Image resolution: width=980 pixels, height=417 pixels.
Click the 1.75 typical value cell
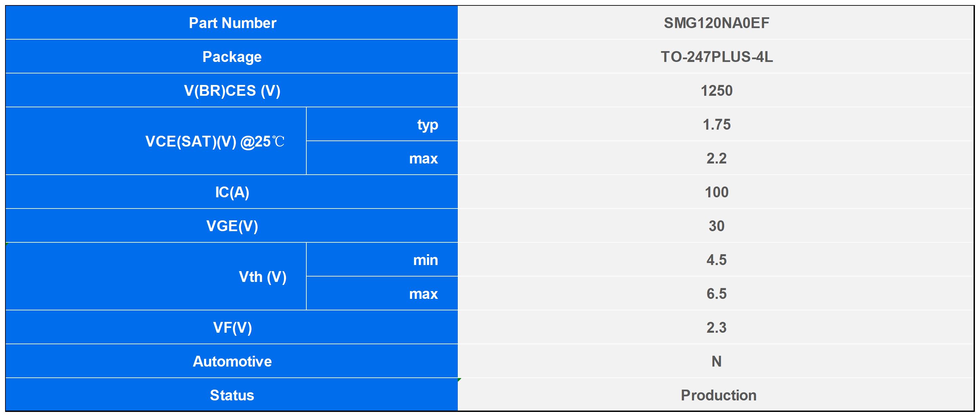716,125
